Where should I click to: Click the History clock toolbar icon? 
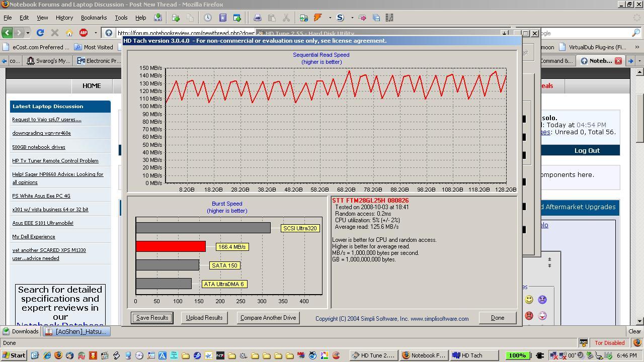[x=208, y=18]
